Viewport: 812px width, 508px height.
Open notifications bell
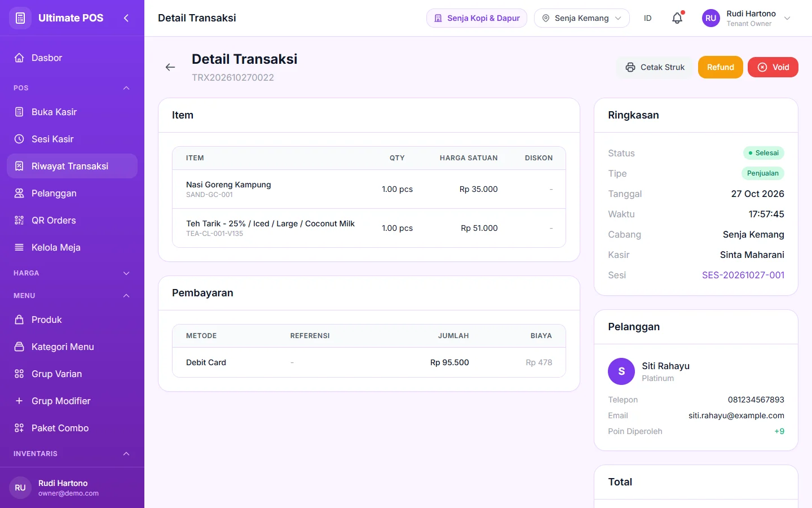click(677, 18)
